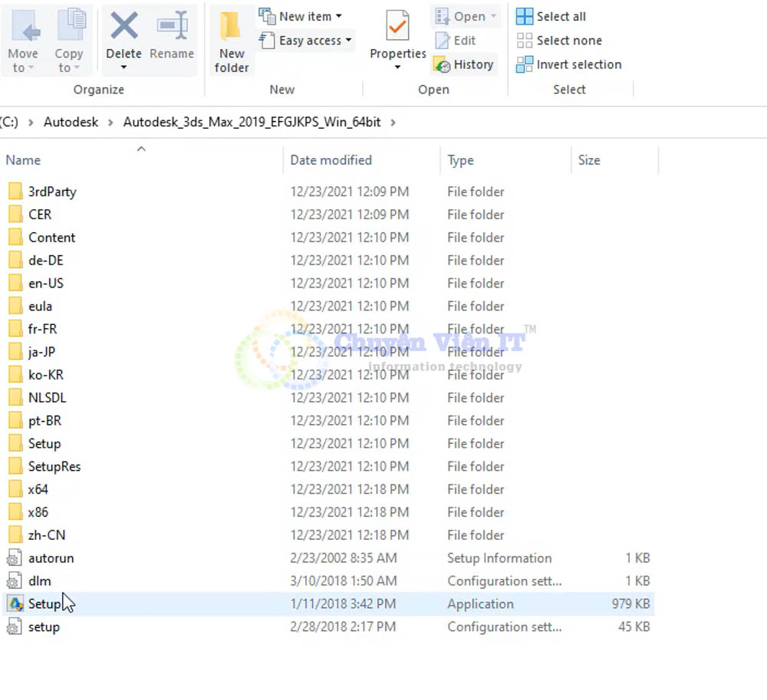The height and width of the screenshot is (700, 767).
Task: Click the Rename icon in Organize group
Action: [x=172, y=27]
